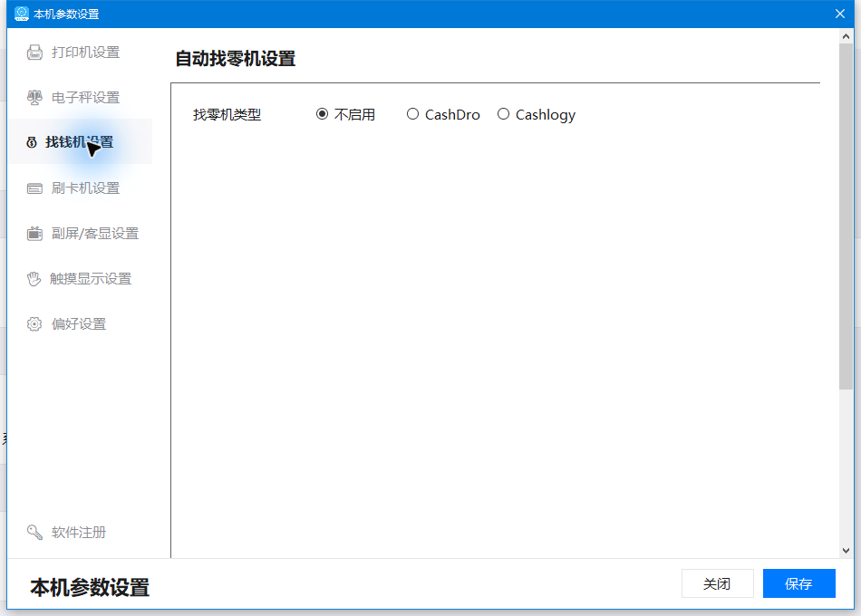Image resolution: width=861 pixels, height=616 pixels.
Task: Click the money bag icon beside 找钱机设置
Action: tap(32, 143)
